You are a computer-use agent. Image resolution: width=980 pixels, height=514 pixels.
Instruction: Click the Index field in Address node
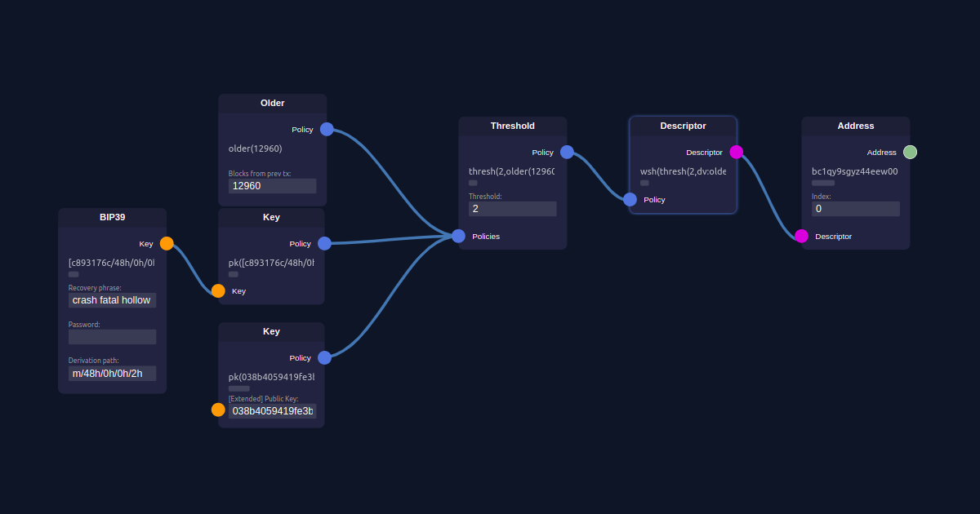pos(855,209)
